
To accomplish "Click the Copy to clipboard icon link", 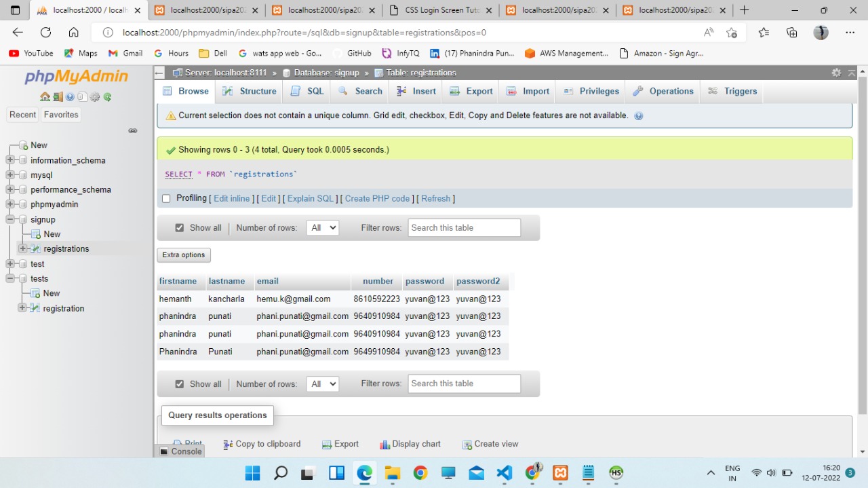I will tap(262, 444).
